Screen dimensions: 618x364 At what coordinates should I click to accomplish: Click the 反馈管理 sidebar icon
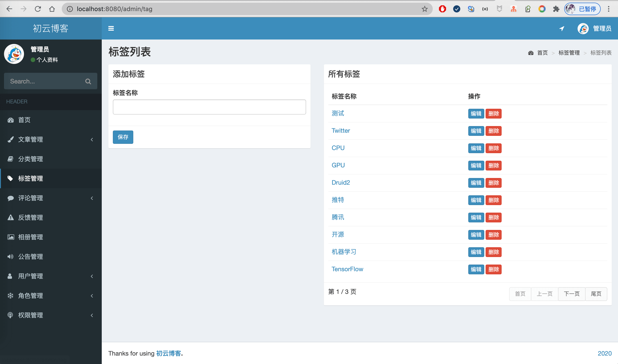tap(10, 218)
